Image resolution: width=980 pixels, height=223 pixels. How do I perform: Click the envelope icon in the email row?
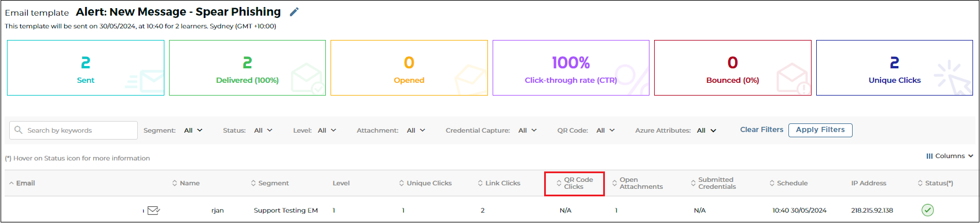(153, 210)
